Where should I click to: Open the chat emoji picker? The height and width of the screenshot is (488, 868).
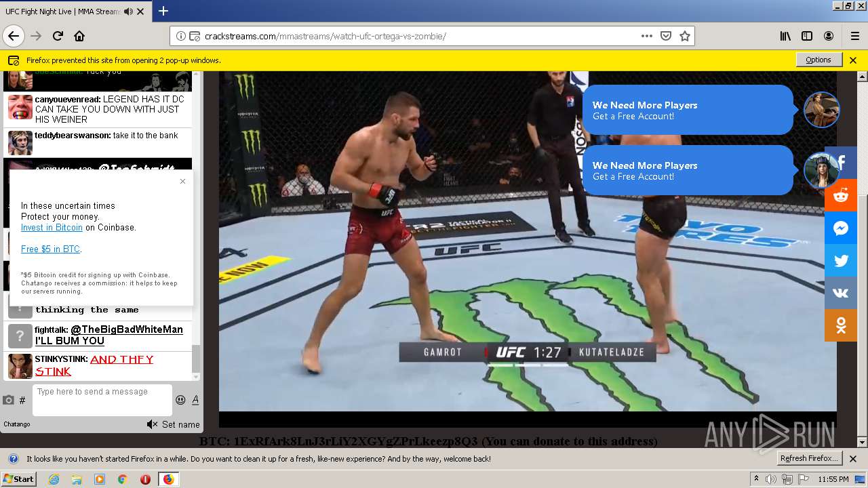[x=180, y=400]
